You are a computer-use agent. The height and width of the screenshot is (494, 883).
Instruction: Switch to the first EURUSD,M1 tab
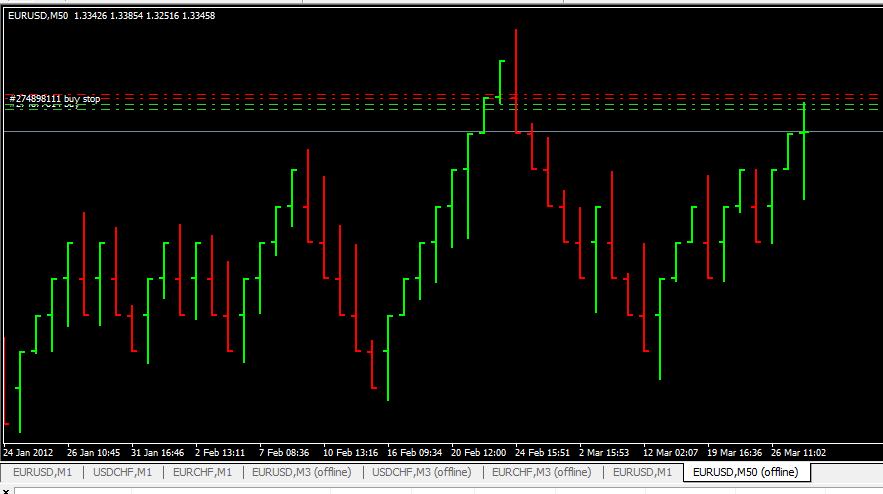42,472
